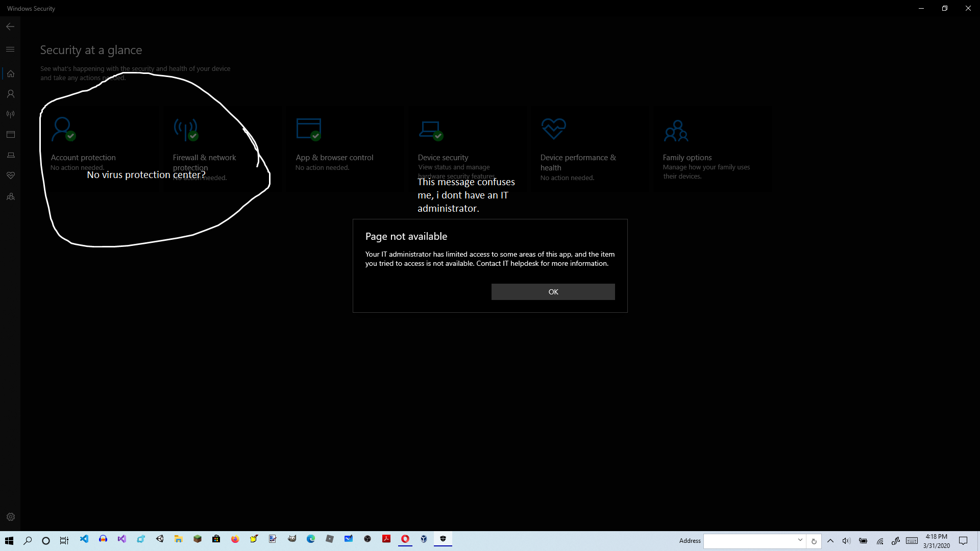The image size is (980, 551).
Task: Click the taskbar Address input field
Action: [749, 541]
